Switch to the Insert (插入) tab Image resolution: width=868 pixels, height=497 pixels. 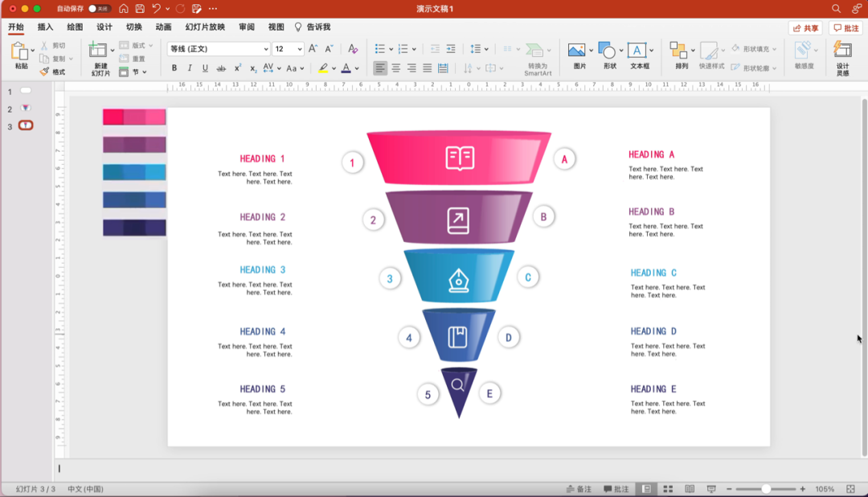[x=45, y=27]
